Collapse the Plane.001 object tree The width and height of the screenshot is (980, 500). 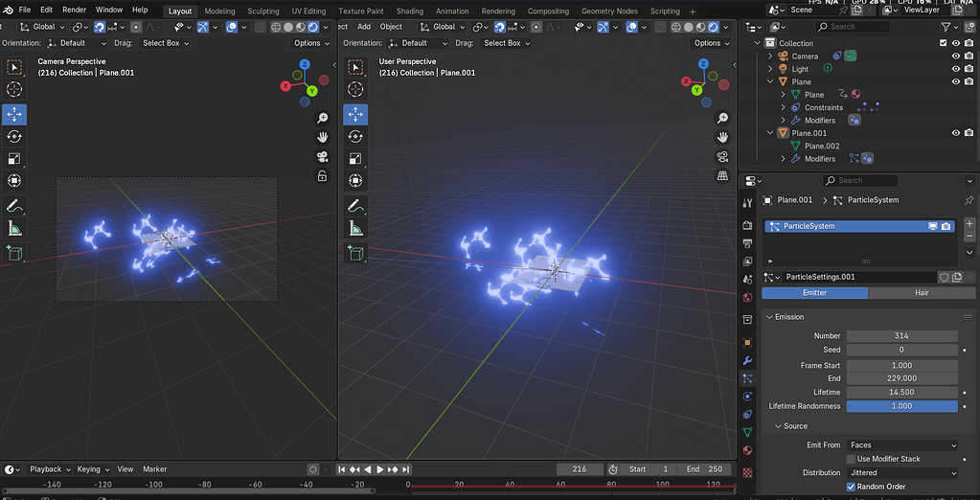click(x=770, y=133)
